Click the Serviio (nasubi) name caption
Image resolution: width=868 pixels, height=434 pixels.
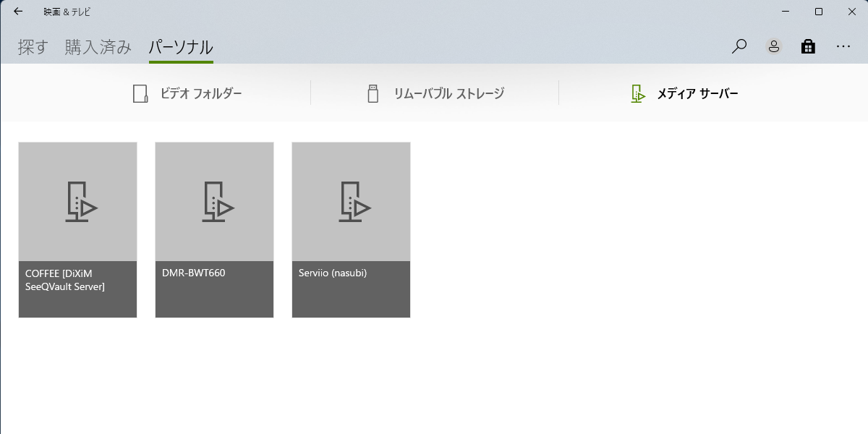coord(333,273)
